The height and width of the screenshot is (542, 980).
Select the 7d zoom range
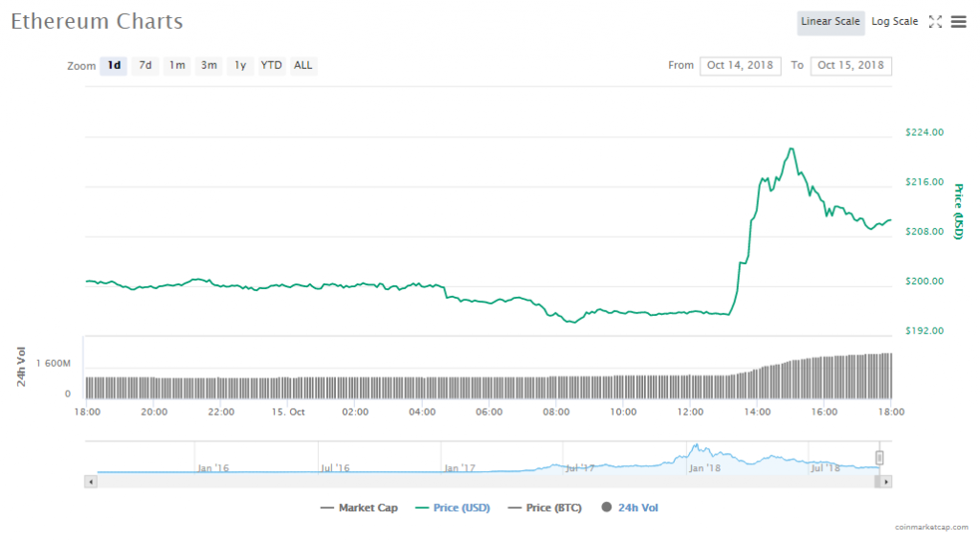point(145,66)
